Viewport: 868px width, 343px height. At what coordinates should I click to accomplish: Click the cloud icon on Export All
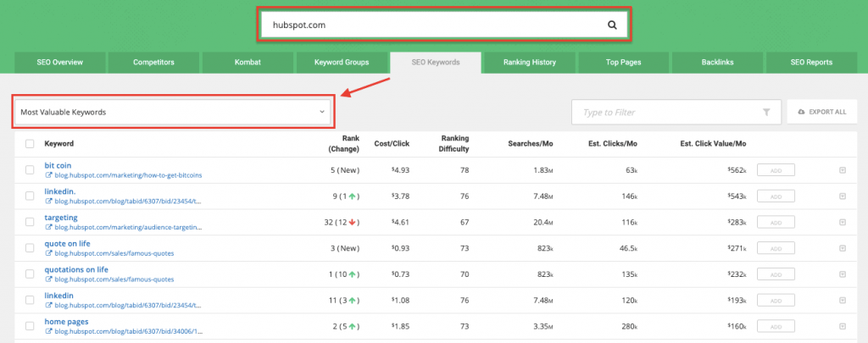(x=801, y=112)
